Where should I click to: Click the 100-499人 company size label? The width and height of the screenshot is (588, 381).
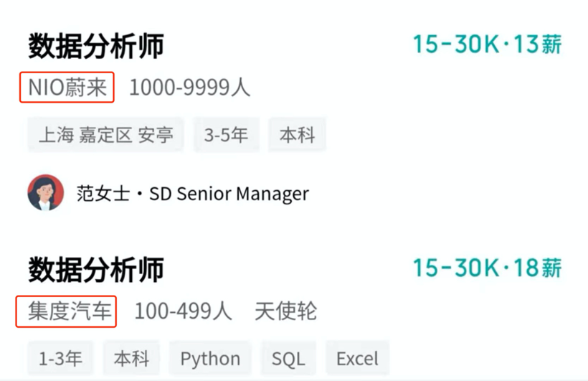point(183,311)
